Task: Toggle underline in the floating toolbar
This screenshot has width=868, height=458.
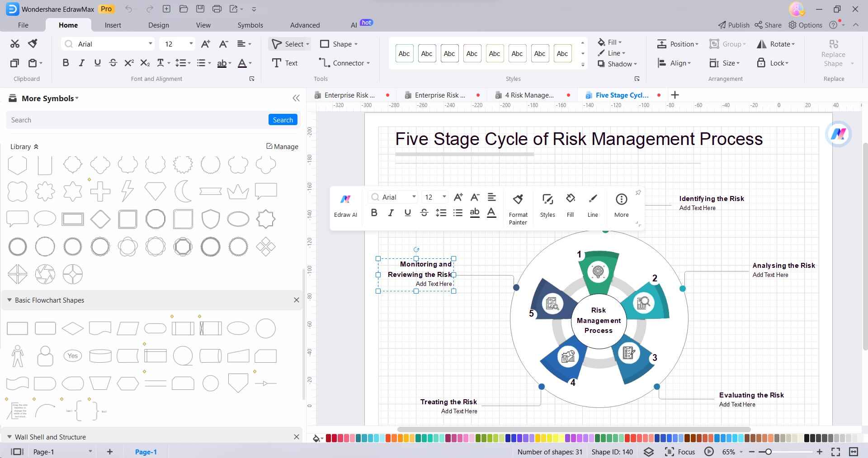Action: click(407, 213)
